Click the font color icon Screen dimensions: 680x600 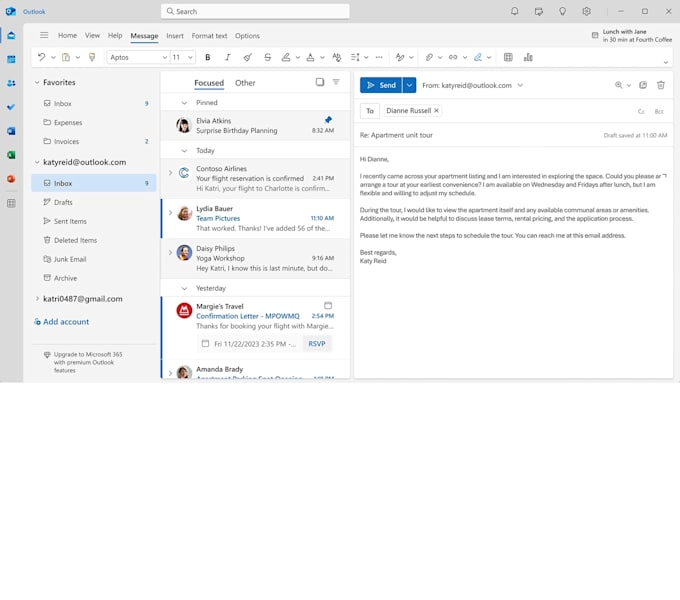[311, 57]
